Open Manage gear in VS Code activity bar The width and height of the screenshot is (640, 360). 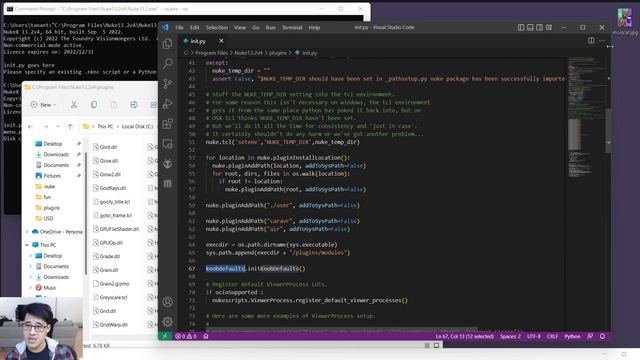point(167,322)
